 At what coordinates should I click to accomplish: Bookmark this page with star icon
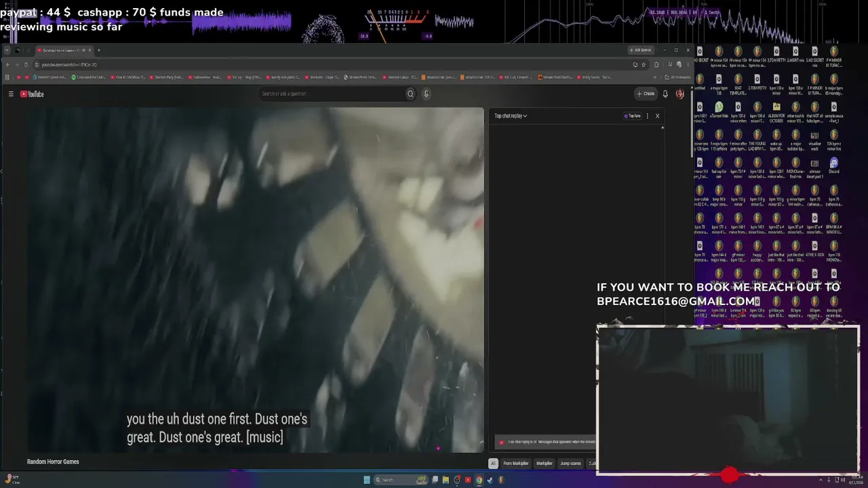[x=644, y=65]
